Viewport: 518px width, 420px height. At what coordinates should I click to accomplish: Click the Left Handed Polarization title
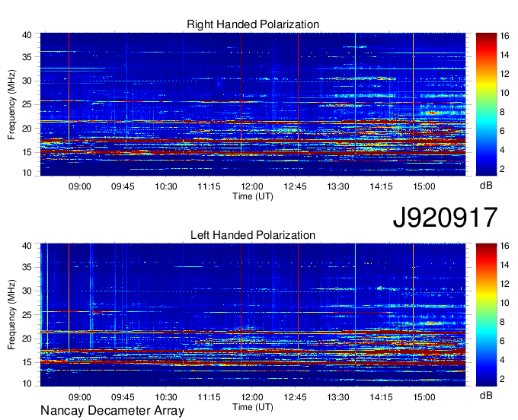[253, 235]
